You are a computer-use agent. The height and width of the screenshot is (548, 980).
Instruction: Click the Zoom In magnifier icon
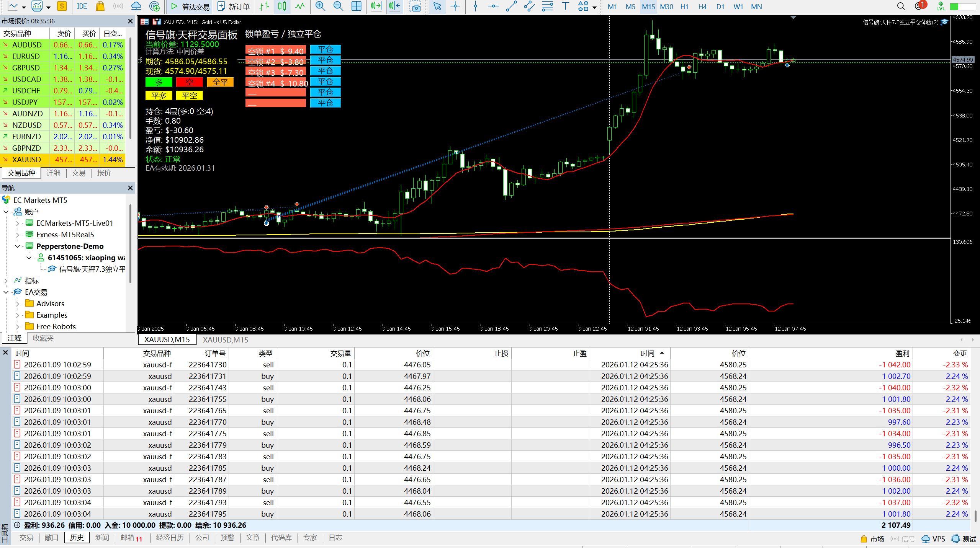[320, 6]
